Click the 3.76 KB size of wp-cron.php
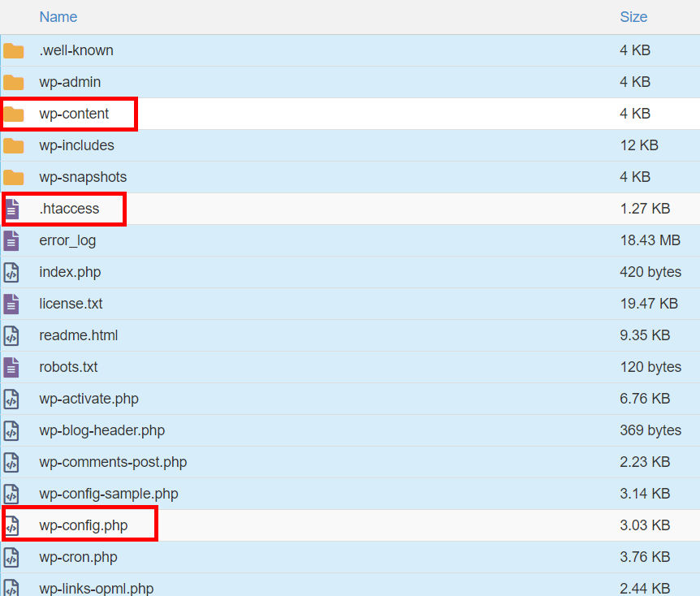The image size is (700, 596). coord(645,557)
